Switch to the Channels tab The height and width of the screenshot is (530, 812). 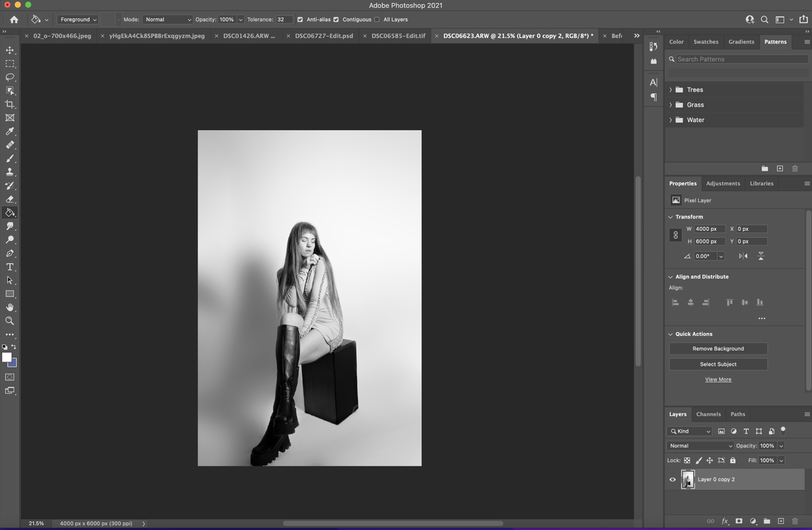coord(708,414)
